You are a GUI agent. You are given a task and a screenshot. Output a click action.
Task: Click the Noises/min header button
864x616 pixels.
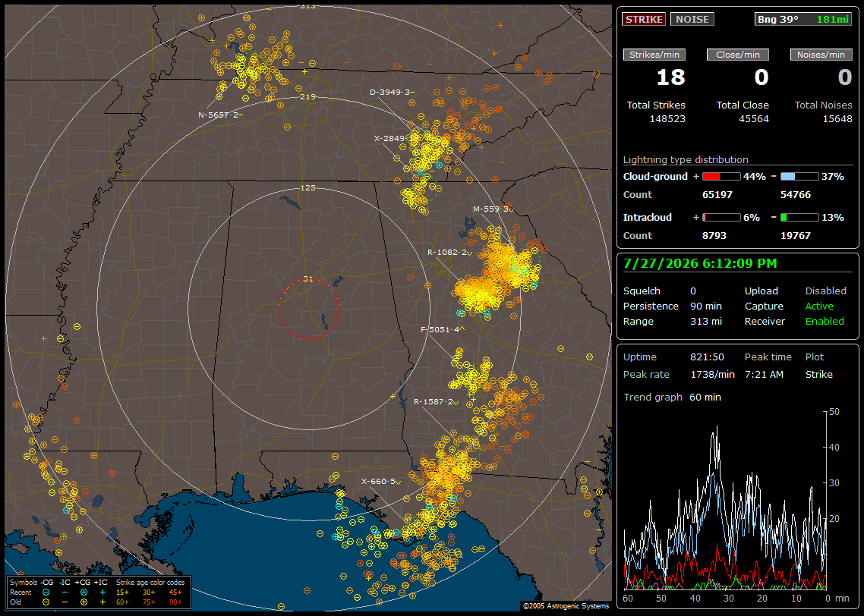pyautogui.click(x=821, y=55)
